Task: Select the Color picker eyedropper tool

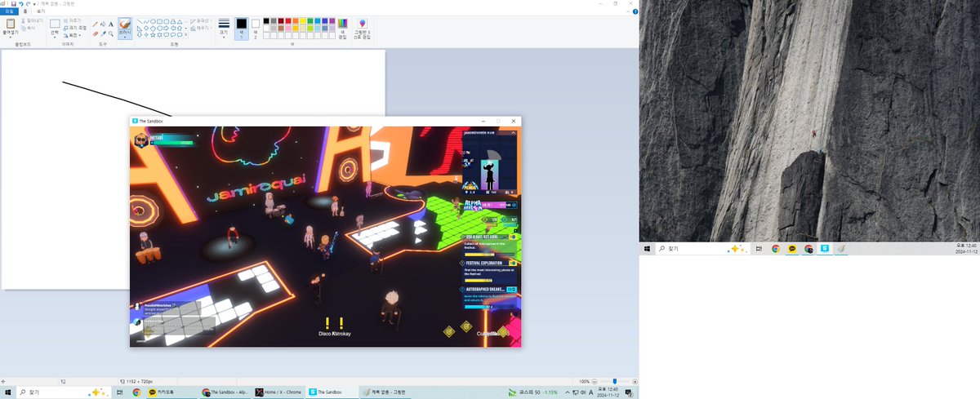Action: (x=103, y=33)
